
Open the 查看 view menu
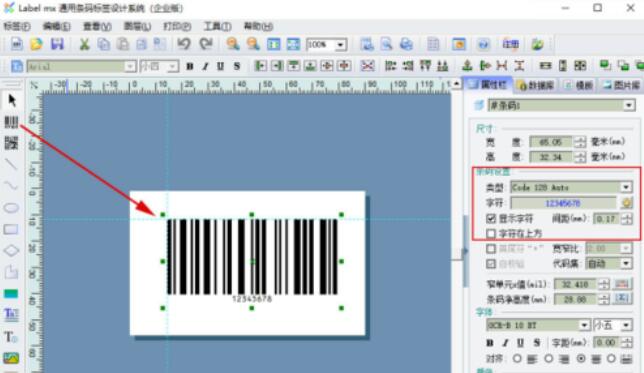tap(97, 26)
